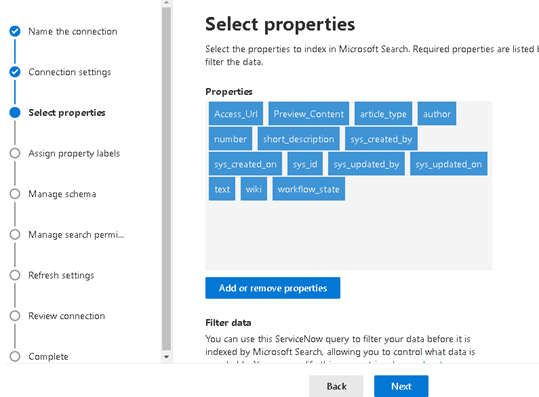Image resolution: width=539 pixels, height=397 pixels.
Task: Select the text property tag
Action: [222, 189]
